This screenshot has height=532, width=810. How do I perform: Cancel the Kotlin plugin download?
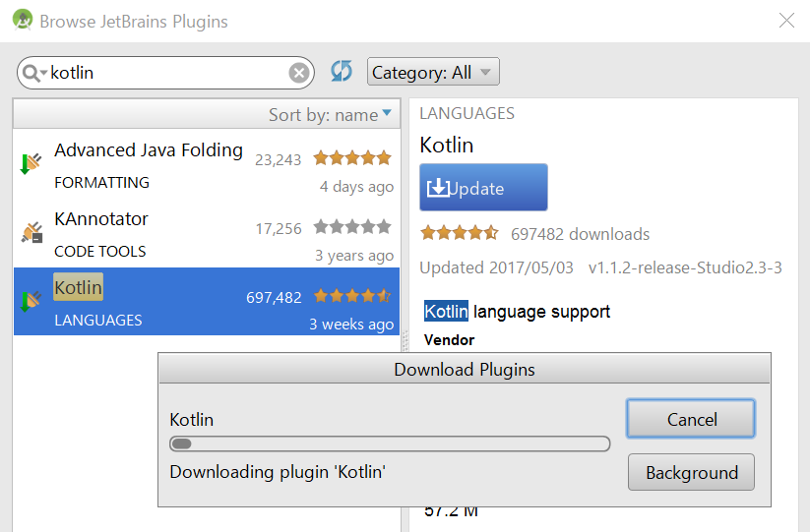coord(691,419)
